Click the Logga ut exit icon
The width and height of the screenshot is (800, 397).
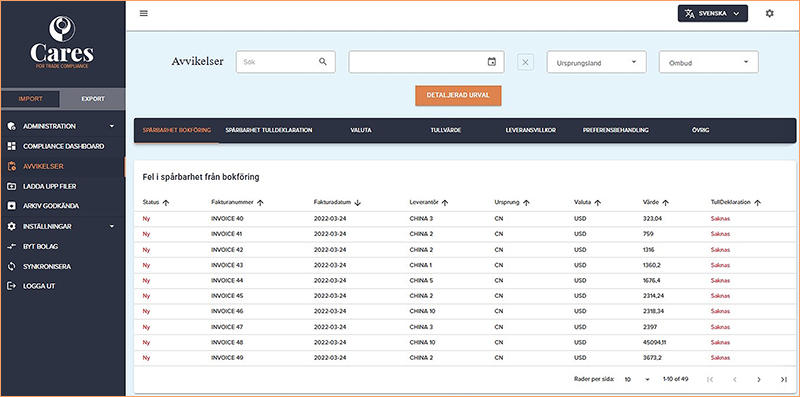(12, 286)
